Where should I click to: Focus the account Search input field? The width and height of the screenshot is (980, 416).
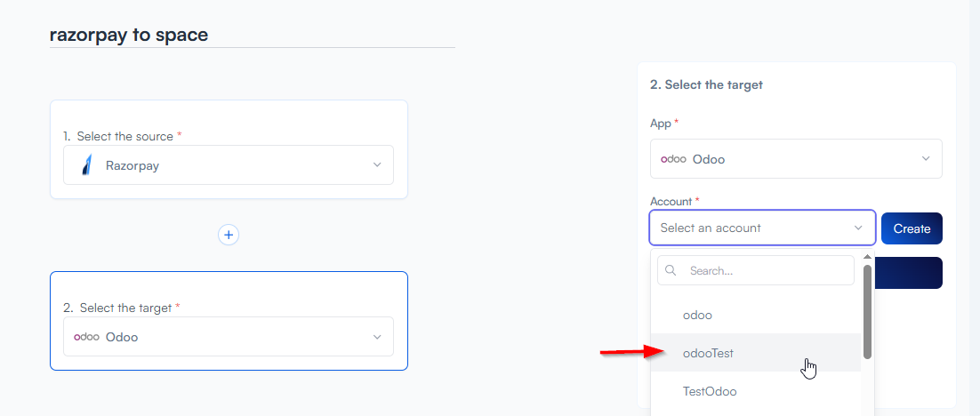(x=765, y=270)
